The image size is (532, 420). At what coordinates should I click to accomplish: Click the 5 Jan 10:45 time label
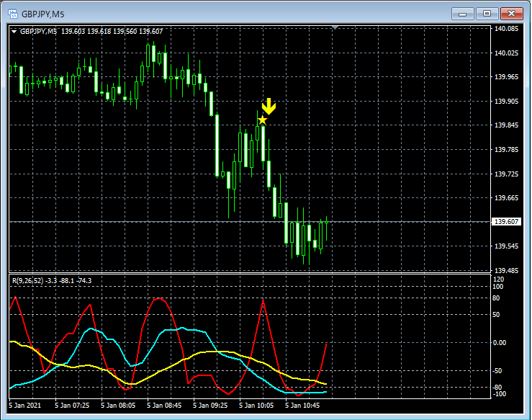point(302,406)
